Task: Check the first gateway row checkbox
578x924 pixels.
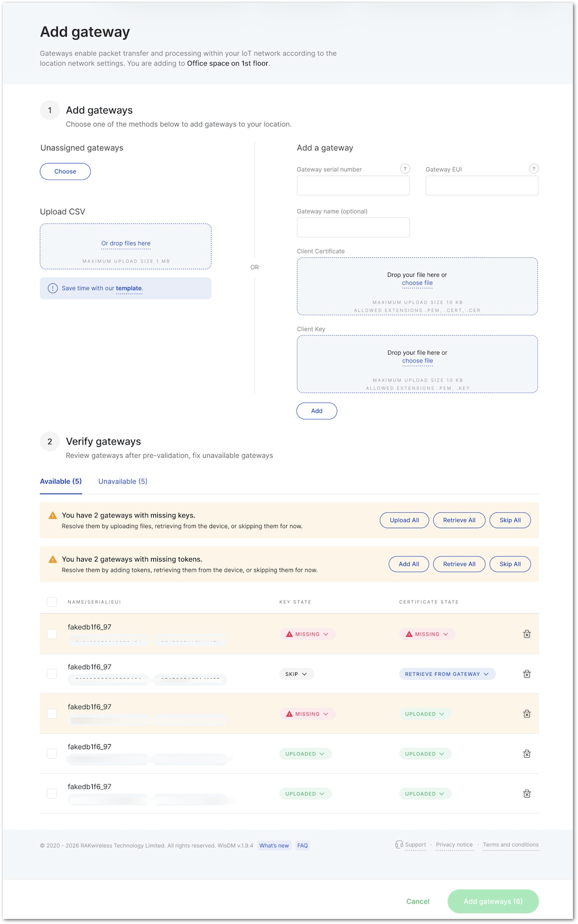Action: tap(52, 634)
